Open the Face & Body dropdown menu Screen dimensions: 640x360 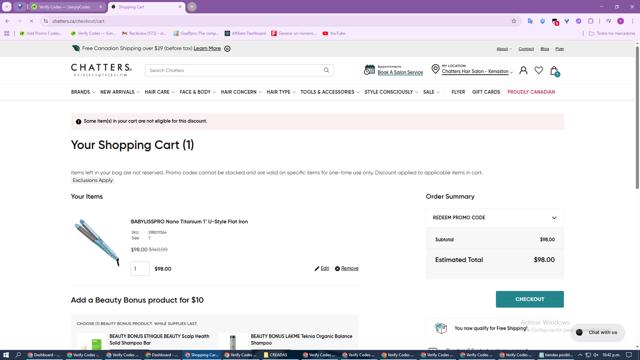198,92
